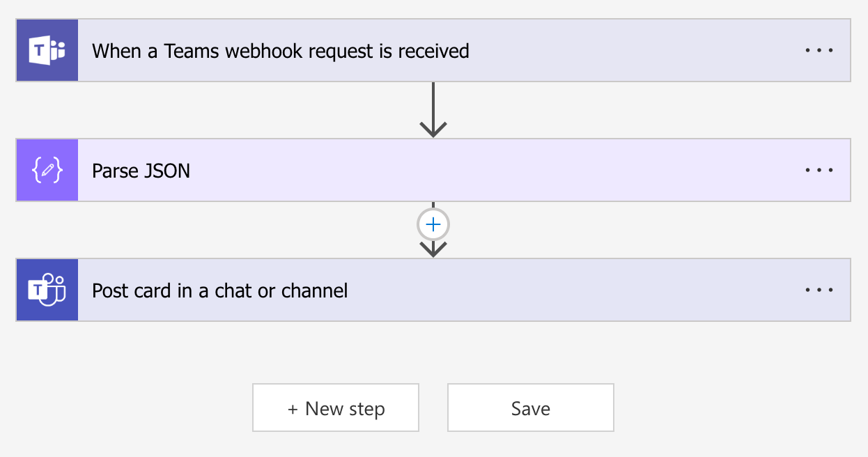Open the Parse JSON ellipsis menu
The image size is (868, 457).
[819, 169]
